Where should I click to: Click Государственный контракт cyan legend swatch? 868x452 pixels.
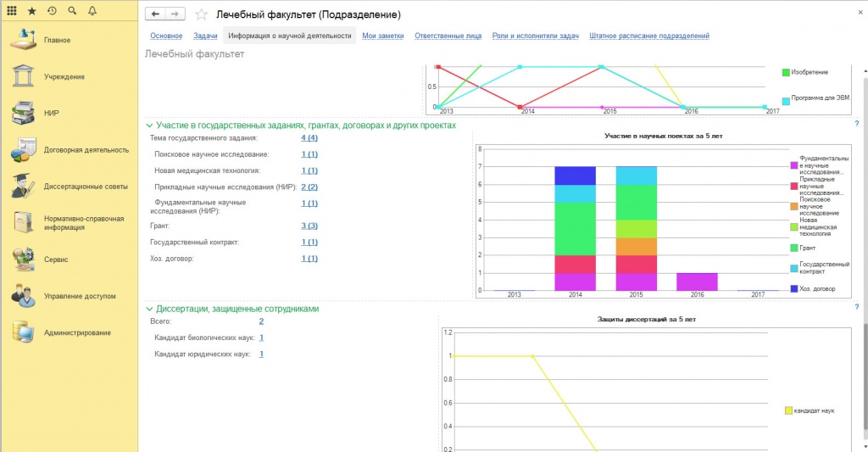click(x=793, y=268)
